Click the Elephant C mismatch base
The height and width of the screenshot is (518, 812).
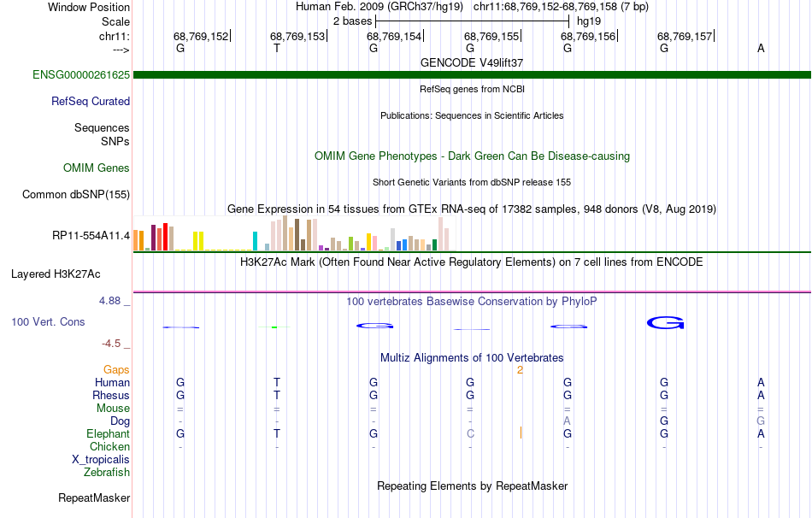click(470, 433)
